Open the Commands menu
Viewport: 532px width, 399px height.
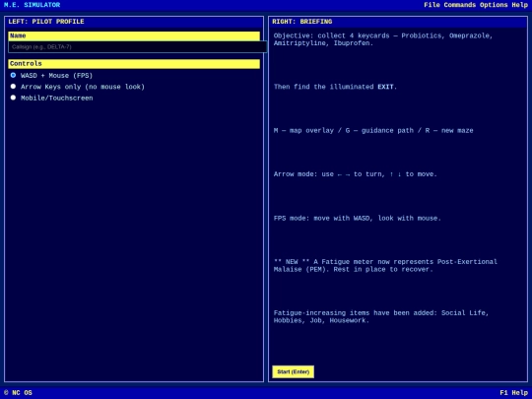[460, 5]
